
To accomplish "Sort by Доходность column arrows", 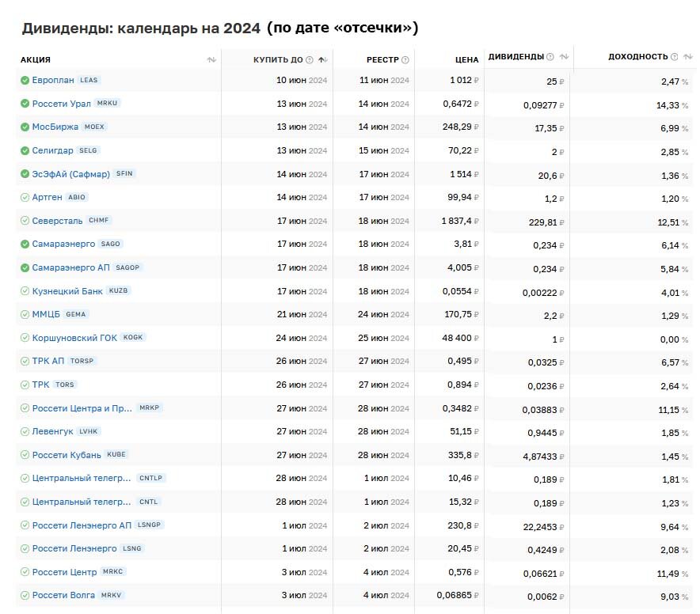I will point(688,57).
